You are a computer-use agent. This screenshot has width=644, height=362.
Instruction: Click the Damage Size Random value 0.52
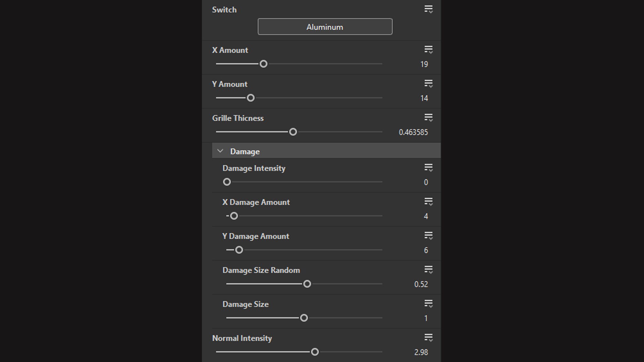click(421, 284)
